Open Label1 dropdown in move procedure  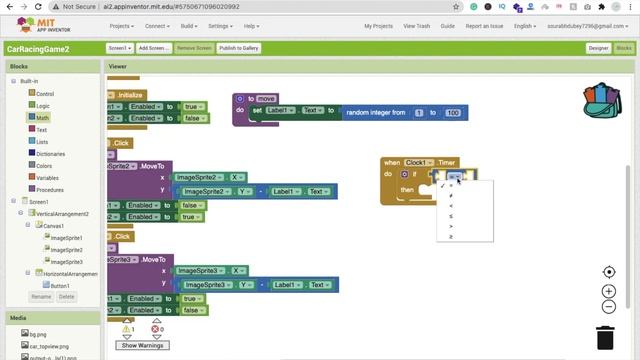coord(280,110)
